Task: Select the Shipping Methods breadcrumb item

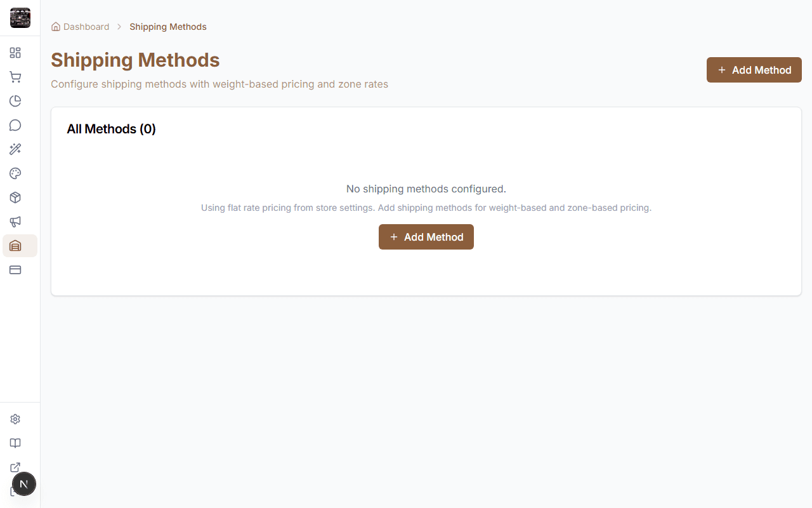Action: point(167,26)
